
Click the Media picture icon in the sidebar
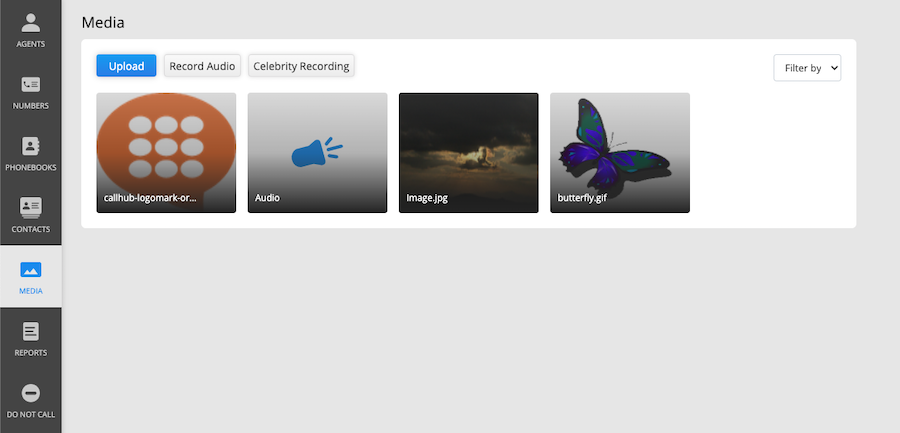click(x=30, y=269)
